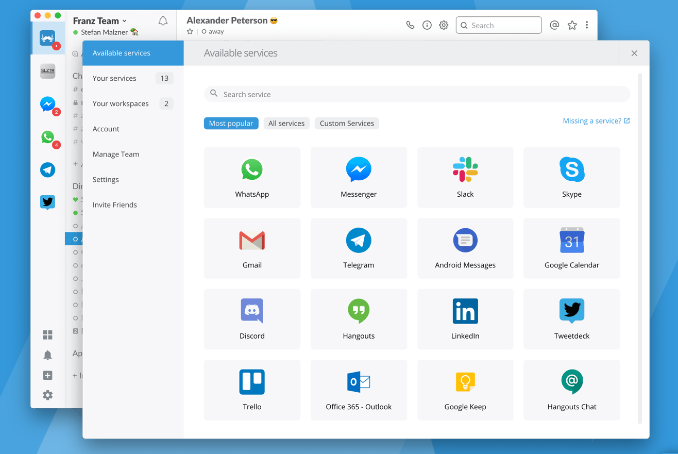
Task: Add the Trello service
Action: point(252,390)
